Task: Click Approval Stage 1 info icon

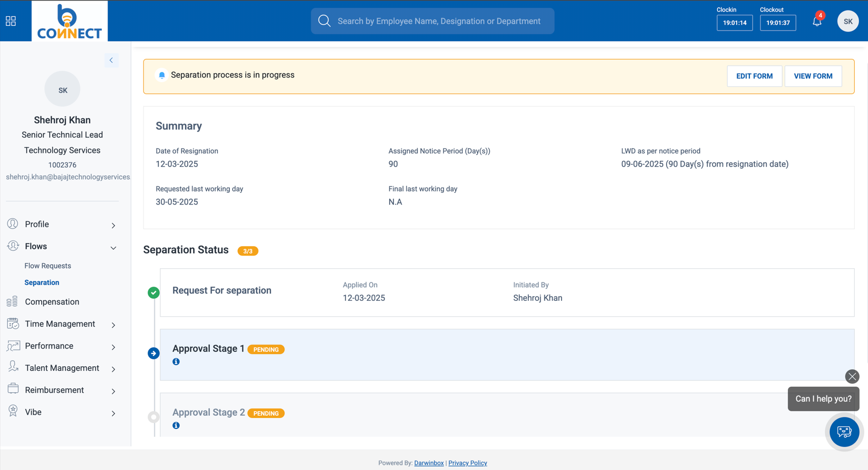Action: (x=176, y=362)
